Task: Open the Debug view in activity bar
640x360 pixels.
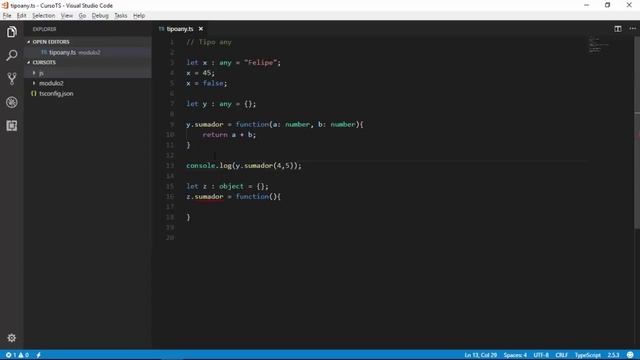Action: (11, 102)
